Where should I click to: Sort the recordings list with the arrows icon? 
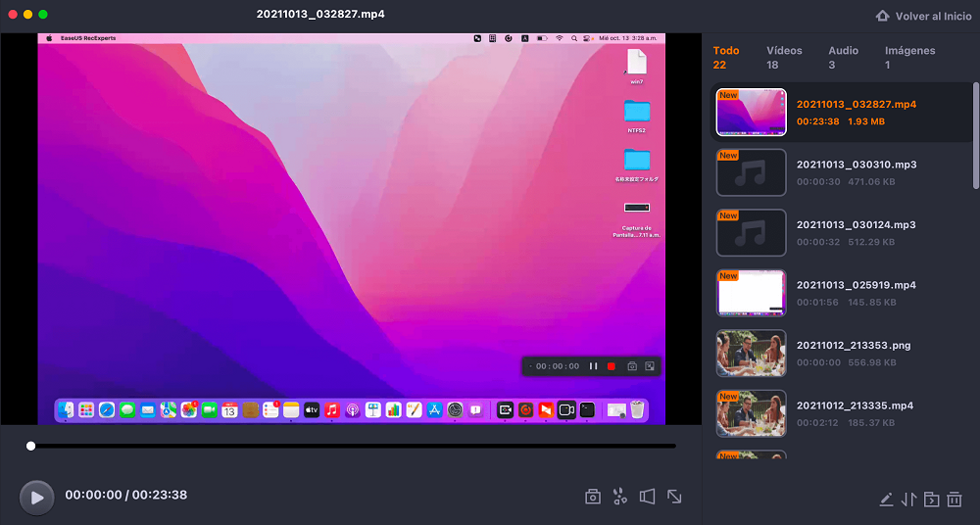tap(908, 500)
